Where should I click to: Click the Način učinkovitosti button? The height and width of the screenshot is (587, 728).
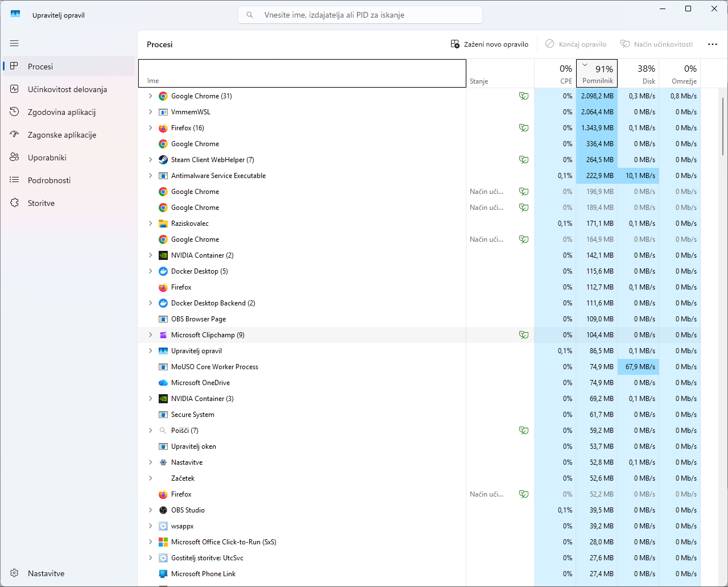coord(656,44)
